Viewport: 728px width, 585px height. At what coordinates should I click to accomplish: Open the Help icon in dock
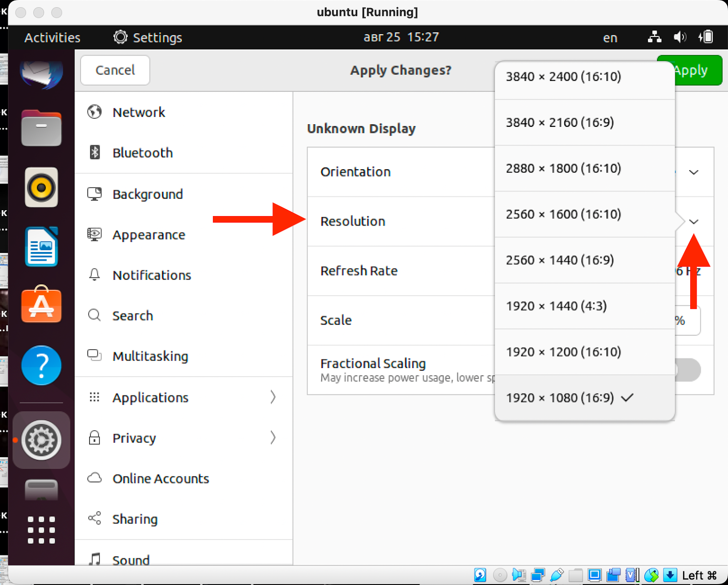click(x=41, y=365)
